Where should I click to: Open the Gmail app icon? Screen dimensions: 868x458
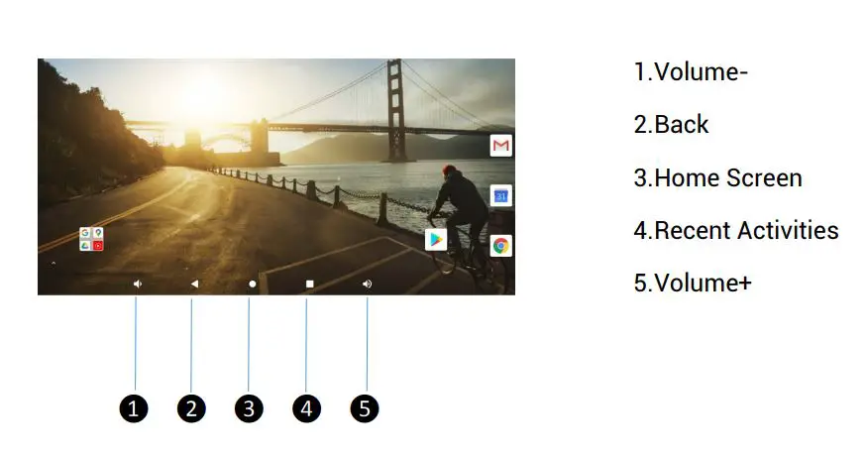(x=501, y=146)
